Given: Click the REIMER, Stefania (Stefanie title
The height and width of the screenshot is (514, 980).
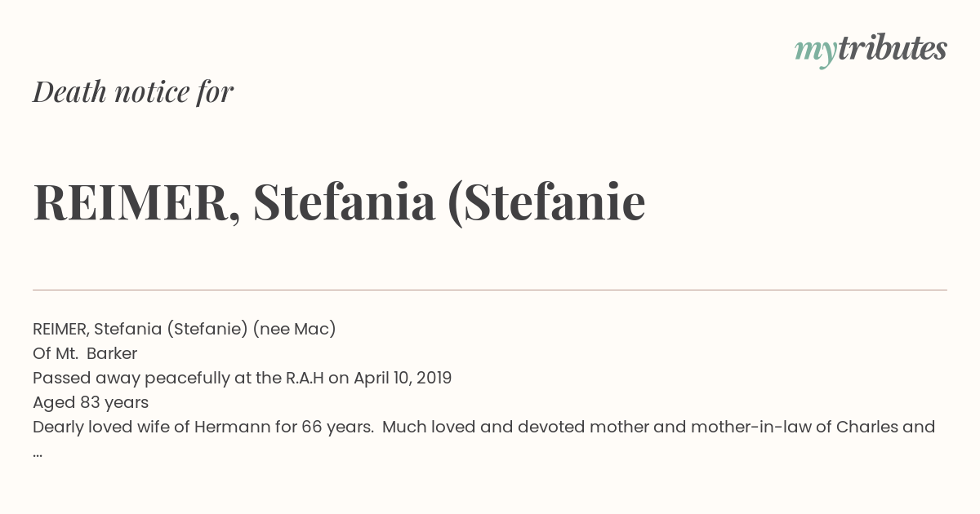Looking at the screenshot, I should point(339,202).
